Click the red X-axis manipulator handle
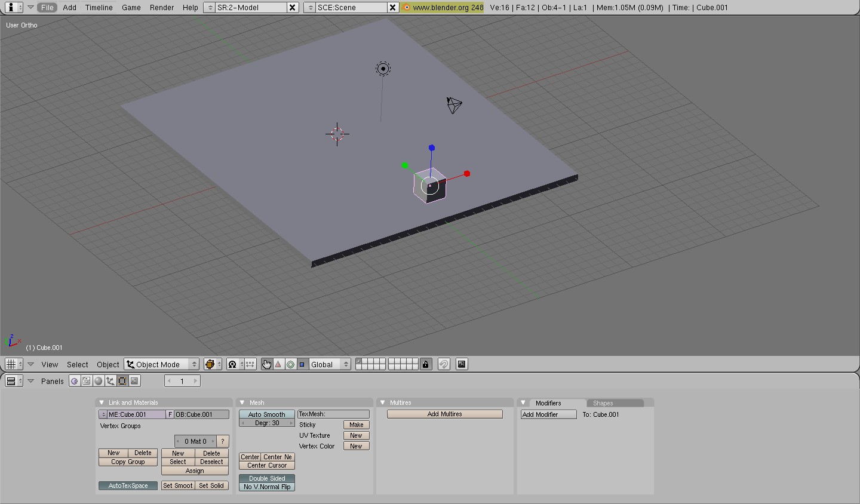The image size is (860, 504). 467,174
